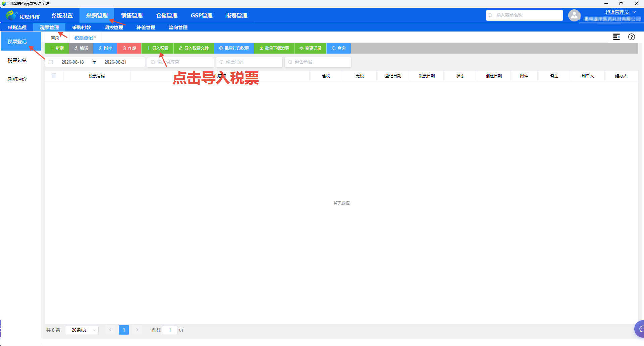Click 批量下载发票 batch download button
644x346 pixels.
coord(274,48)
